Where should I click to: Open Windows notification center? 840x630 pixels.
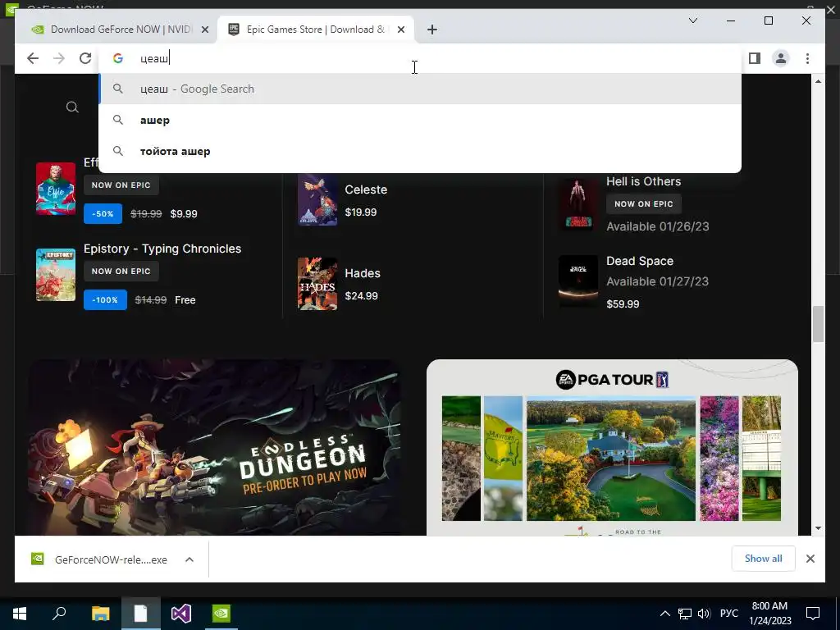[813, 614]
